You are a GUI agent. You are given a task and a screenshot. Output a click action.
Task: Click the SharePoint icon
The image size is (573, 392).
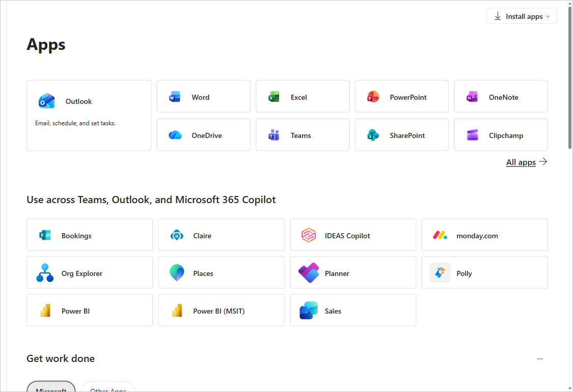coord(373,135)
